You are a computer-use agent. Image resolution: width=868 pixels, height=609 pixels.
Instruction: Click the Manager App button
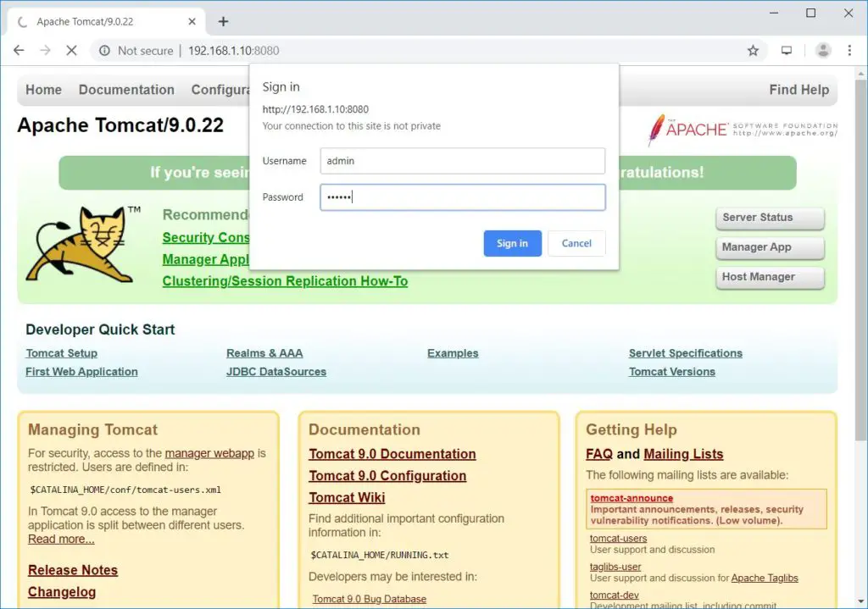[770, 247]
